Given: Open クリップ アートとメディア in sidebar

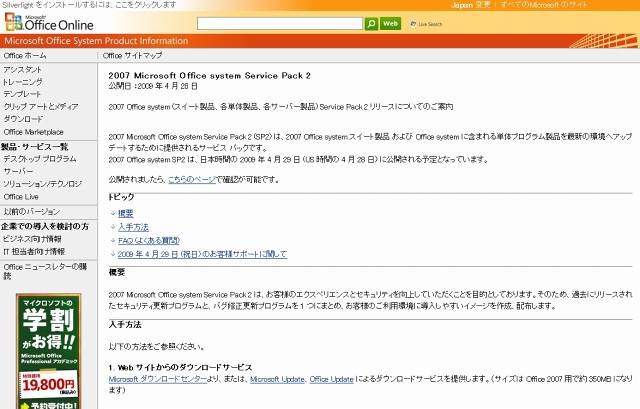Looking at the screenshot, I should point(41,106).
